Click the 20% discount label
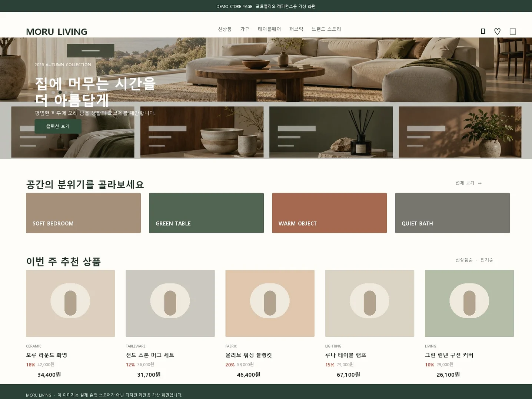 tap(230, 365)
